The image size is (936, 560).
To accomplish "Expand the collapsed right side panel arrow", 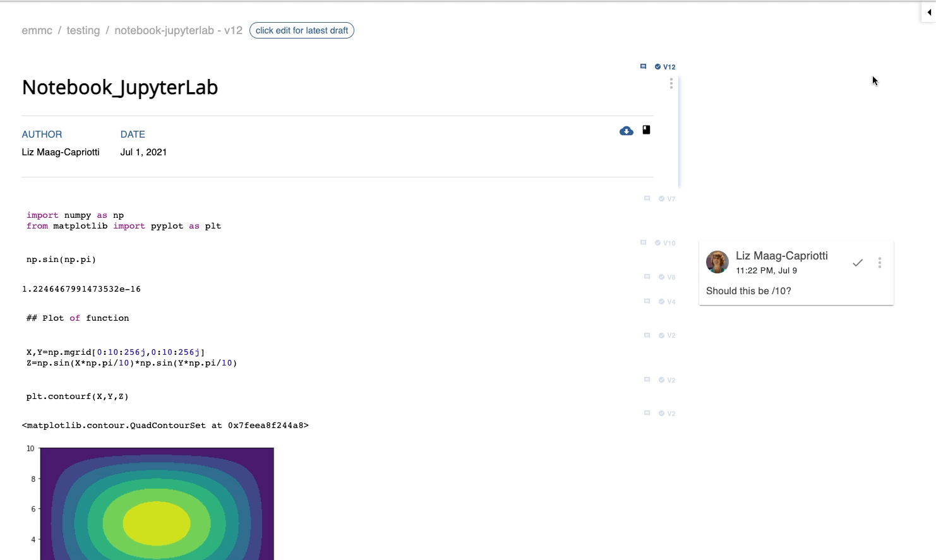I will click(x=928, y=12).
